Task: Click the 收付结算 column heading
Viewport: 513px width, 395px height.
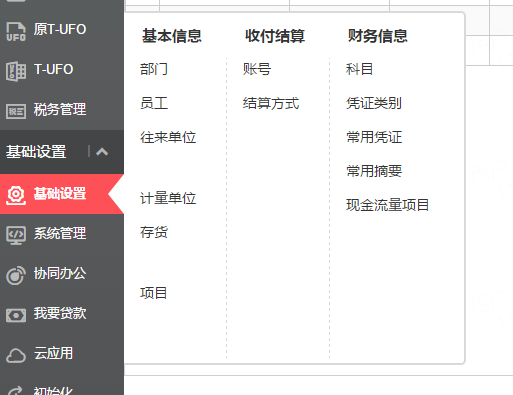Action: (x=275, y=36)
